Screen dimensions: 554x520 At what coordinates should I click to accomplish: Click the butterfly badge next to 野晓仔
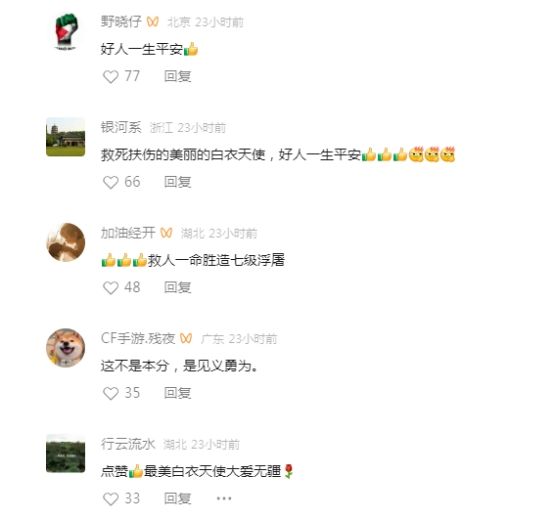tap(153, 22)
